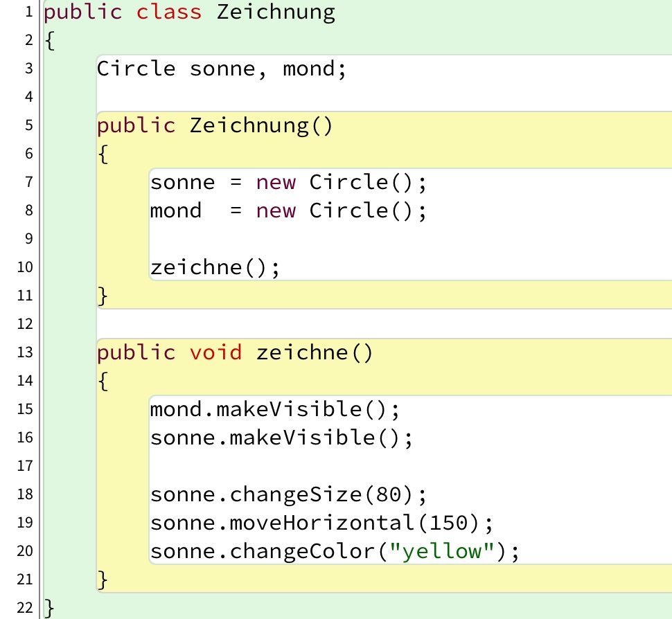672x619 pixels.
Task: Click line number 7 in the gutter
Action: [x=28, y=183]
